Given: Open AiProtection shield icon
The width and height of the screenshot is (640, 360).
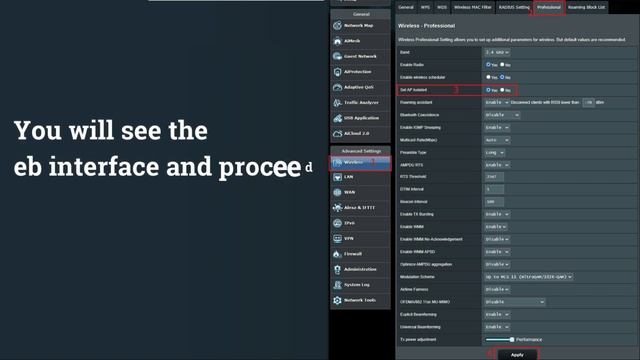Looking at the screenshot, I should click(x=338, y=72).
